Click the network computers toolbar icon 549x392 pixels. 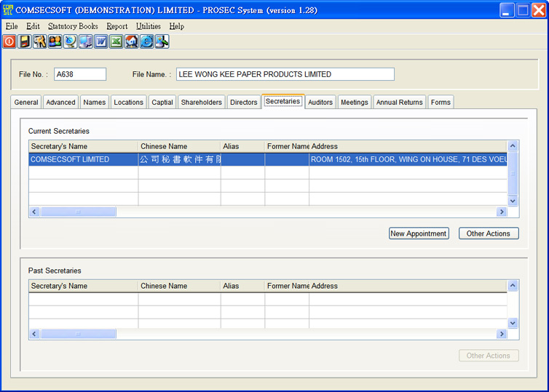click(86, 41)
